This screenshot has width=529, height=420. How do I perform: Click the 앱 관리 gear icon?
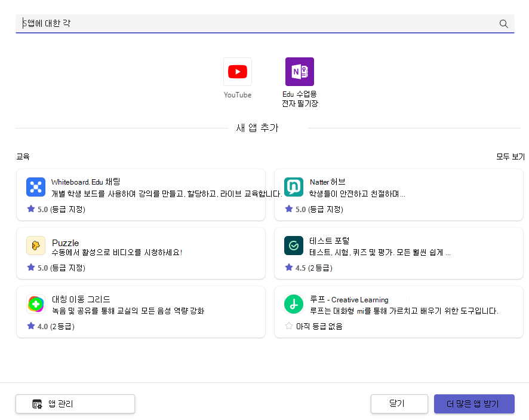(x=37, y=404)
